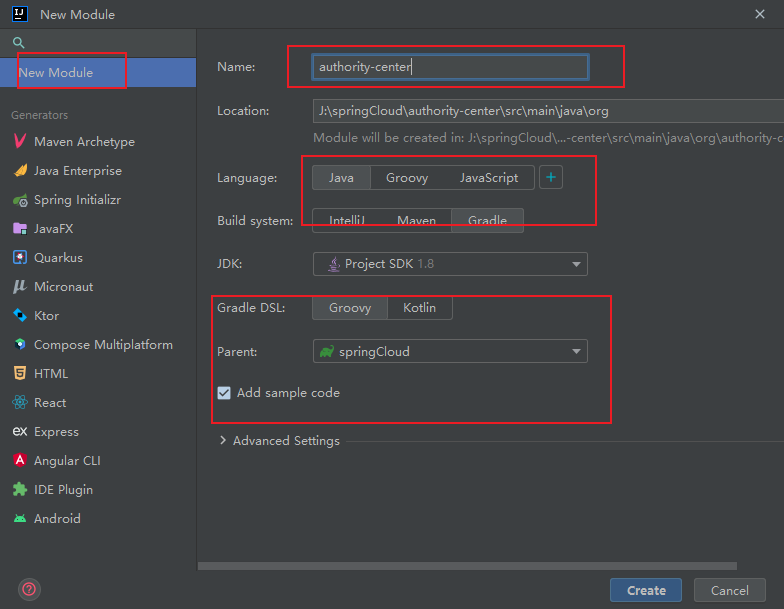Click the Gradle elephant icon in Parent field

pyautogui.click(x=327, y=352)
